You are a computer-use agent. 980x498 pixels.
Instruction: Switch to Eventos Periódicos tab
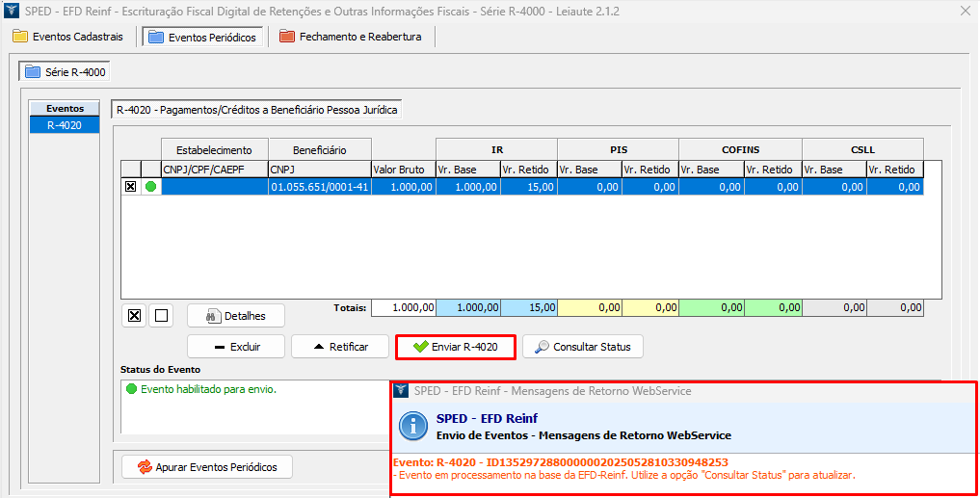201,37
